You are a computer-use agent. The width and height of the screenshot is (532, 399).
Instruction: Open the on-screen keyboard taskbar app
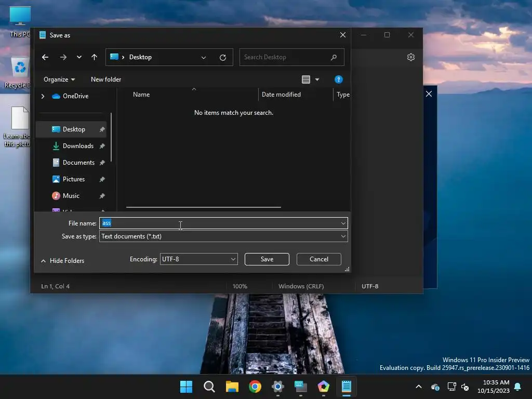[301, 387]
